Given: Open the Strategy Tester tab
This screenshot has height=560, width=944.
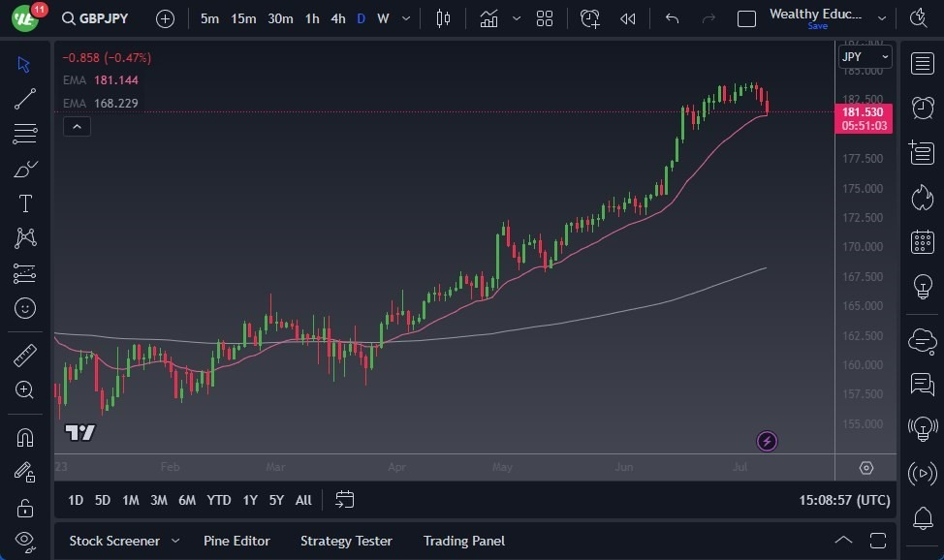Looking at the screenshot, I should click(x=346, y=541).
